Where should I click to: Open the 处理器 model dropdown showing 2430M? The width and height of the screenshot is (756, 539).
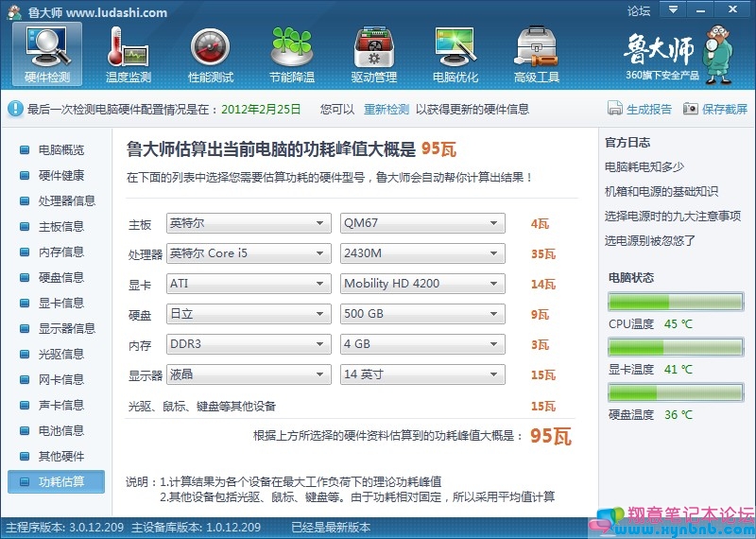(x=422, y=253)
